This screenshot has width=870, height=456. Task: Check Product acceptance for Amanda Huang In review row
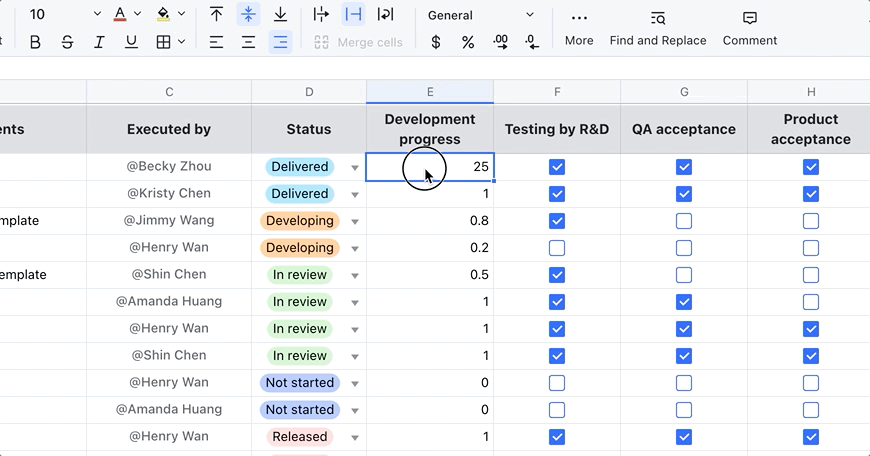[811, 302]
